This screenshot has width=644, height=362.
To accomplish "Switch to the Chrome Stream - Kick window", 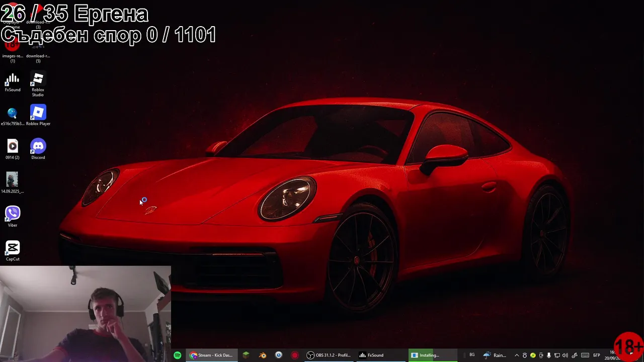I will click(x=211, y=355).
